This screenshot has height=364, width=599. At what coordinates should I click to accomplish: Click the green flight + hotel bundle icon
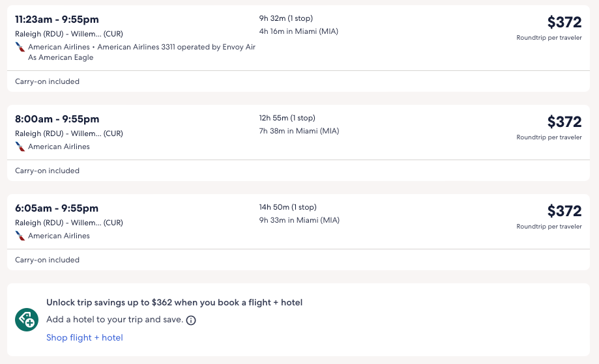click(x=27, y=320)
